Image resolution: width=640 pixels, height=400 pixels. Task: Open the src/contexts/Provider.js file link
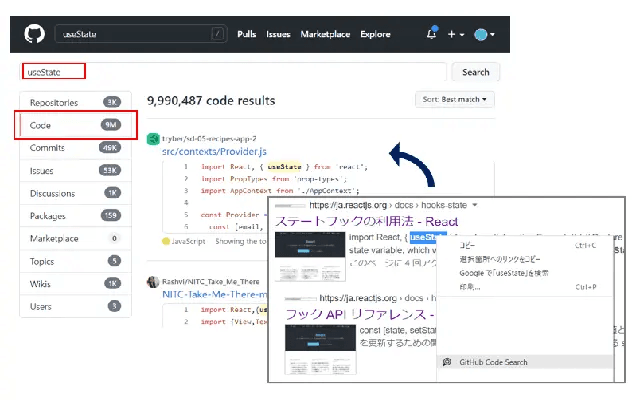(x=214, y=151)
